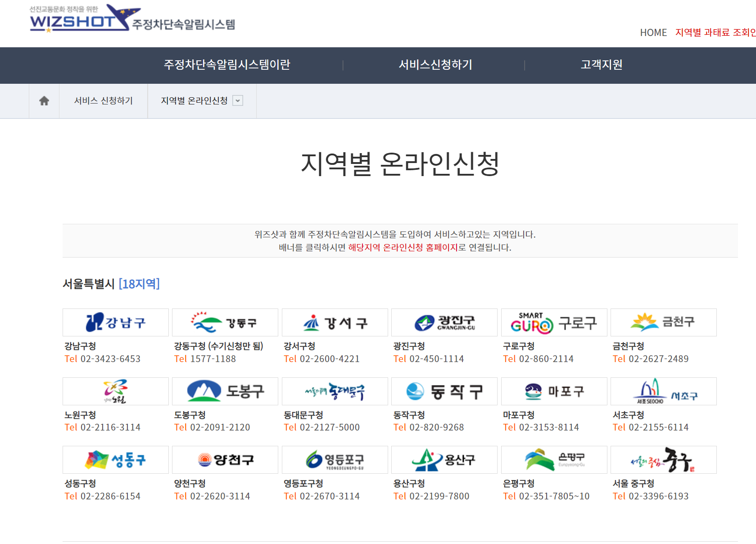Click the 동대문구청 label text
This screenshot has width=756, height=544.
click(x=303, y=415)
